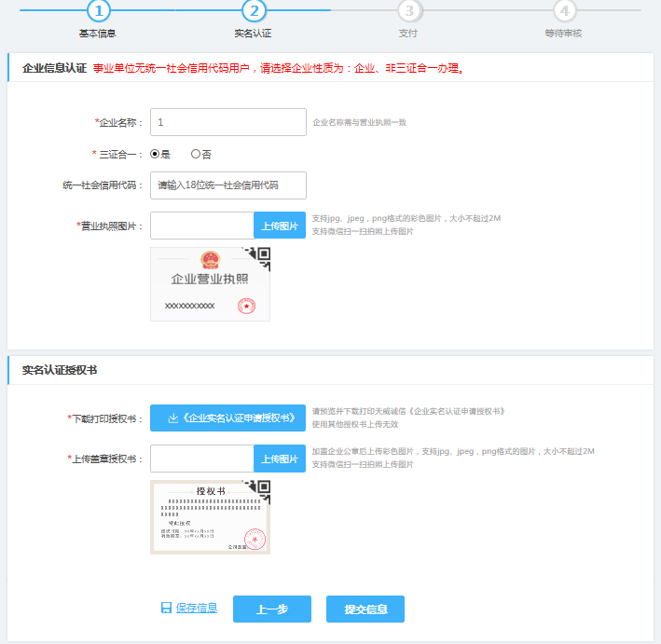Click QR code on business license sample
This screenshot has width=661, height=644.
pos(261,254)
